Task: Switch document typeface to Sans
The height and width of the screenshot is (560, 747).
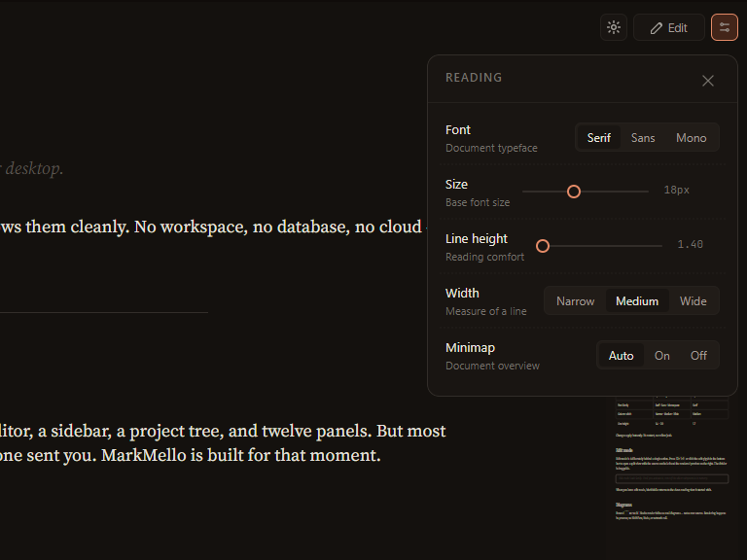Action: tap(643, 138)
